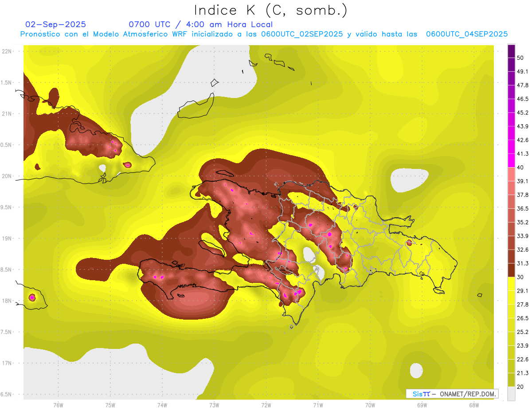Click the colorbar value "43.9"
532x411 pixels.
(523, 126)
